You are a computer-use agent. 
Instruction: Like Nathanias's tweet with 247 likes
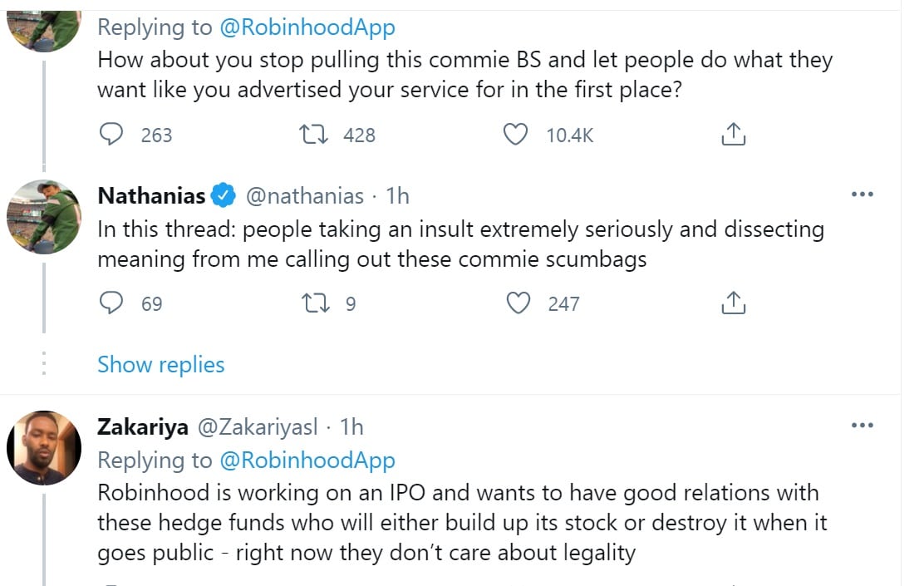pos(519,303)
